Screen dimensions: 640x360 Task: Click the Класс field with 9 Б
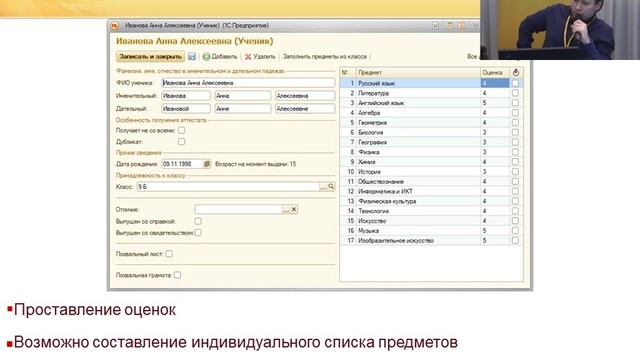coord(228,187)
